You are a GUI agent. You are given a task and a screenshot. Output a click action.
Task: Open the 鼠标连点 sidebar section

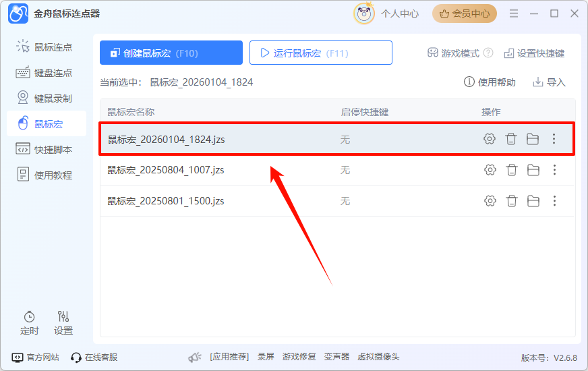click(x=45, y=47)
